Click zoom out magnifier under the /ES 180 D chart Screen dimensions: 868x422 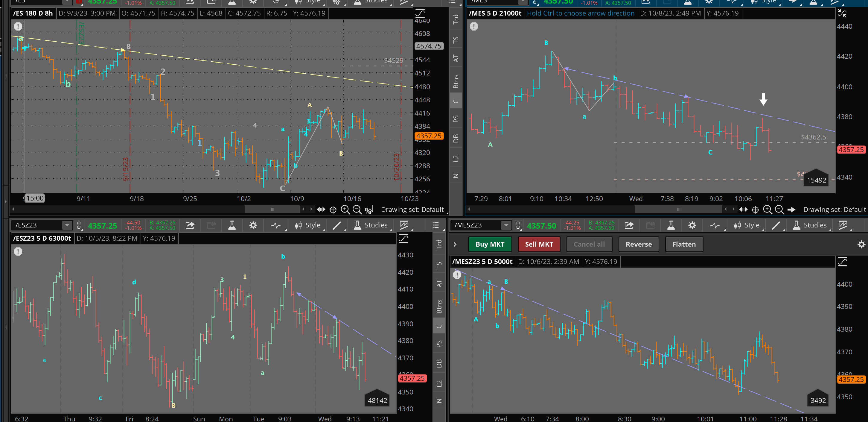pos(357,210)
